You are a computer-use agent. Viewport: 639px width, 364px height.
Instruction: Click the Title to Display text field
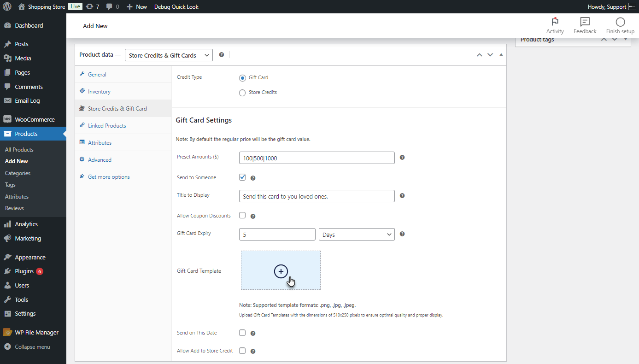pos(317,196)
